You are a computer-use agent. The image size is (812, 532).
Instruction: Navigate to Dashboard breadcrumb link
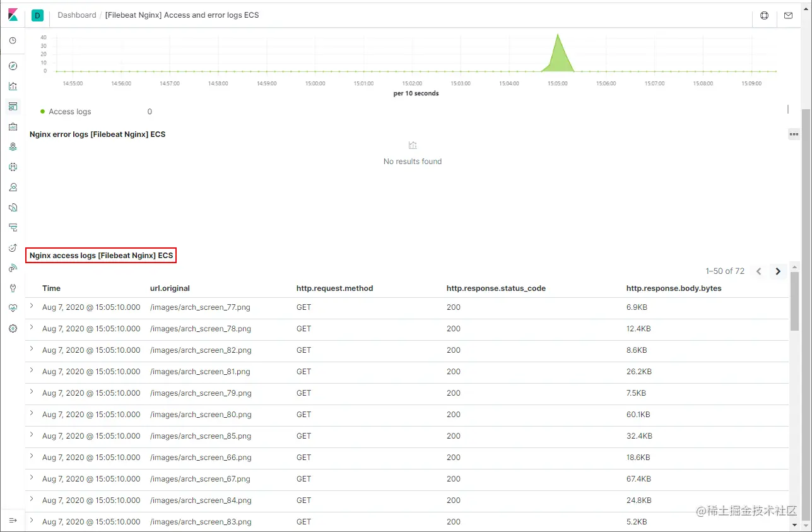(77, 15)
